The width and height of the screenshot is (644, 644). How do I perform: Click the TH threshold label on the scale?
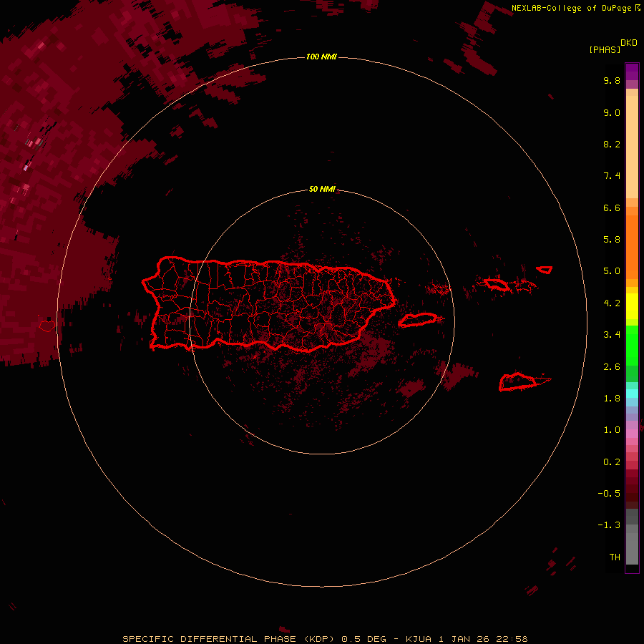[615, 557]
